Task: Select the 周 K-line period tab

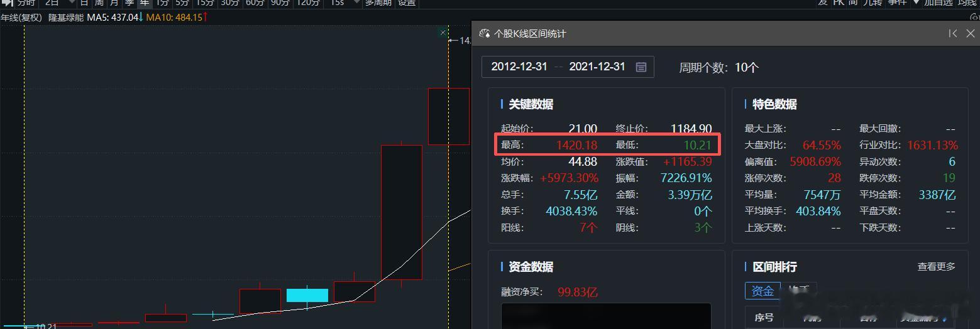Action: coord(99,3)
